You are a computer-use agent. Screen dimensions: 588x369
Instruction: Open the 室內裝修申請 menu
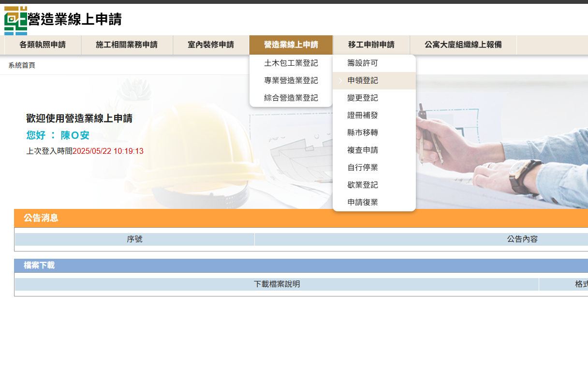[x=211, y=45]
